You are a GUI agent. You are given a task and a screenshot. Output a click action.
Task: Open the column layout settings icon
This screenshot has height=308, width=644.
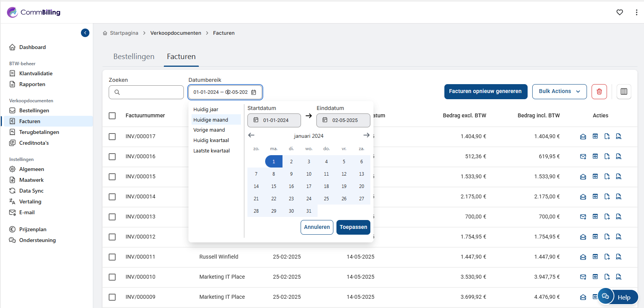pyautogui.click(x=624, y=91)
